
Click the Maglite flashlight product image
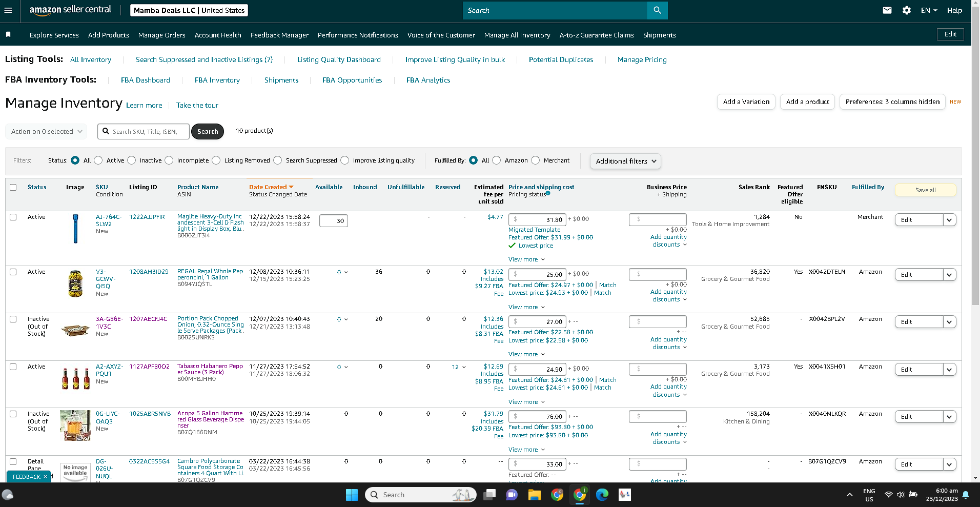(75, 229)
